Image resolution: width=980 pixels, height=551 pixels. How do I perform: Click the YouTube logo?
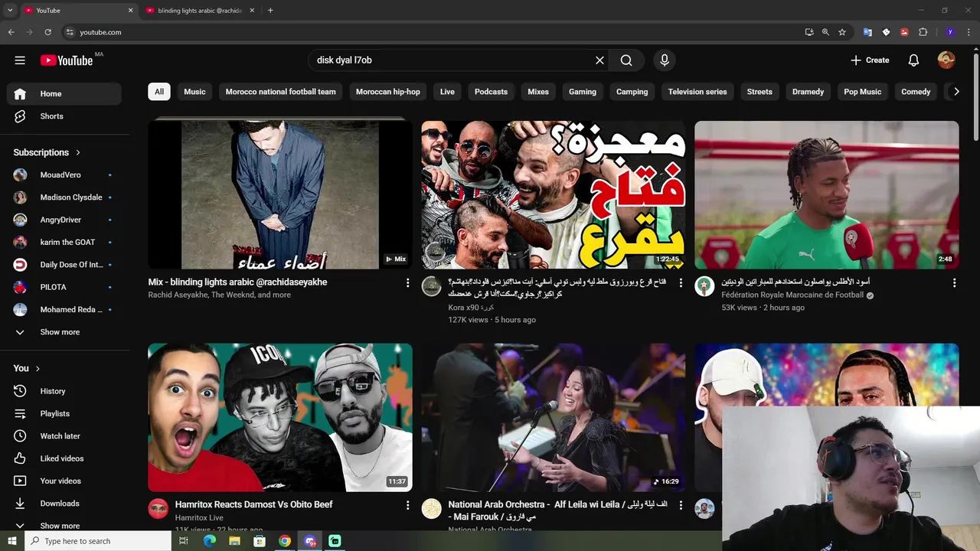tap(67, 60)
